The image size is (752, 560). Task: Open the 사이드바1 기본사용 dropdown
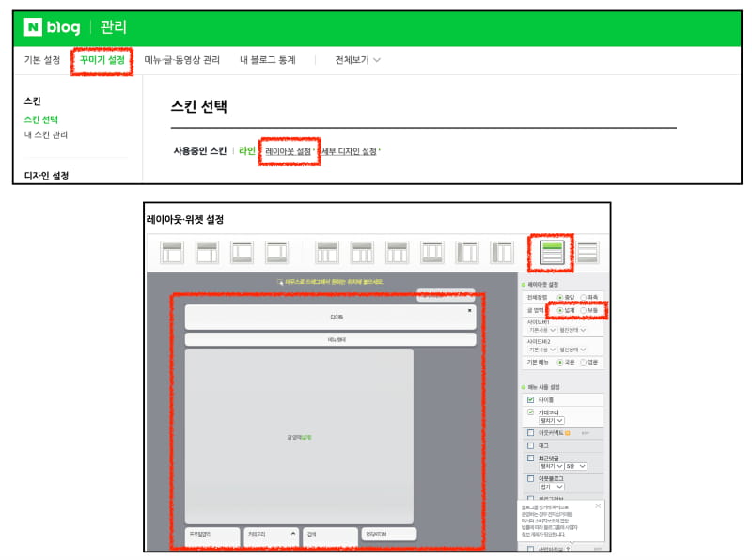pos(542,332)
